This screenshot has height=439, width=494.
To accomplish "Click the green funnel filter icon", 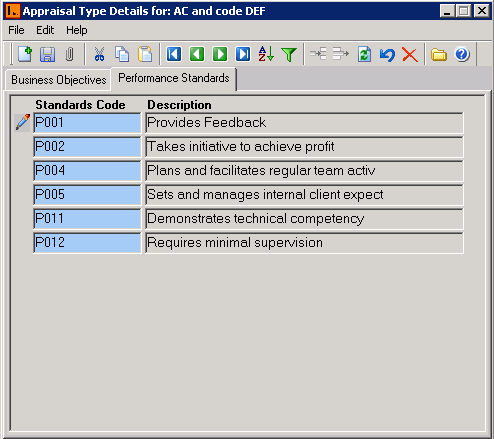I will coord(289,55).
